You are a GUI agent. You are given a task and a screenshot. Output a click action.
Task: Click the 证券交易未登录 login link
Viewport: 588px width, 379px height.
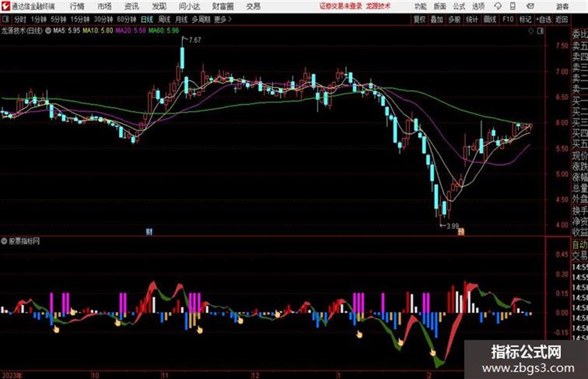[341, 6]
